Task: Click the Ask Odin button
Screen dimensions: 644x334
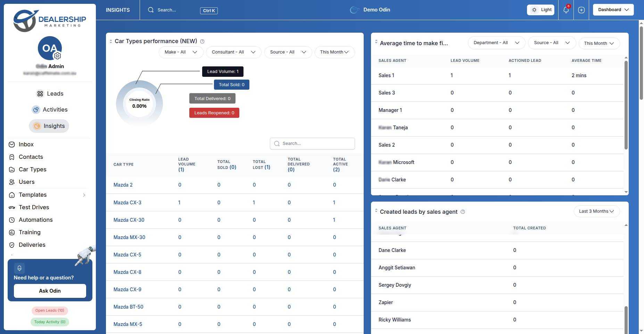Action: [50, 291]
